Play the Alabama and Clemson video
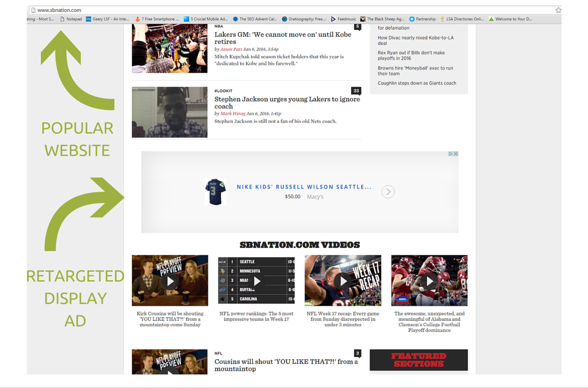This screenshot has width=588, height=388. pos(429,281)
